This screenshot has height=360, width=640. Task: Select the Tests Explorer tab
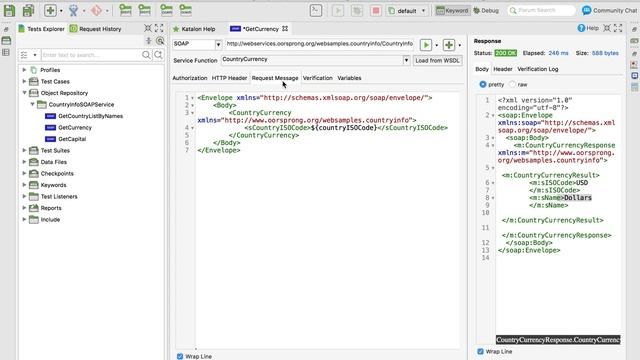coord(41,29)
